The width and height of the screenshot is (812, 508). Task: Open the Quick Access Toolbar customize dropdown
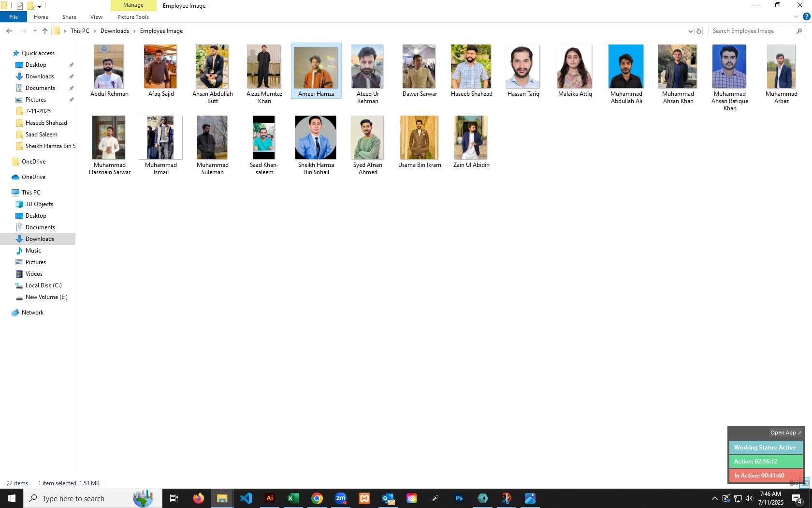39,6
